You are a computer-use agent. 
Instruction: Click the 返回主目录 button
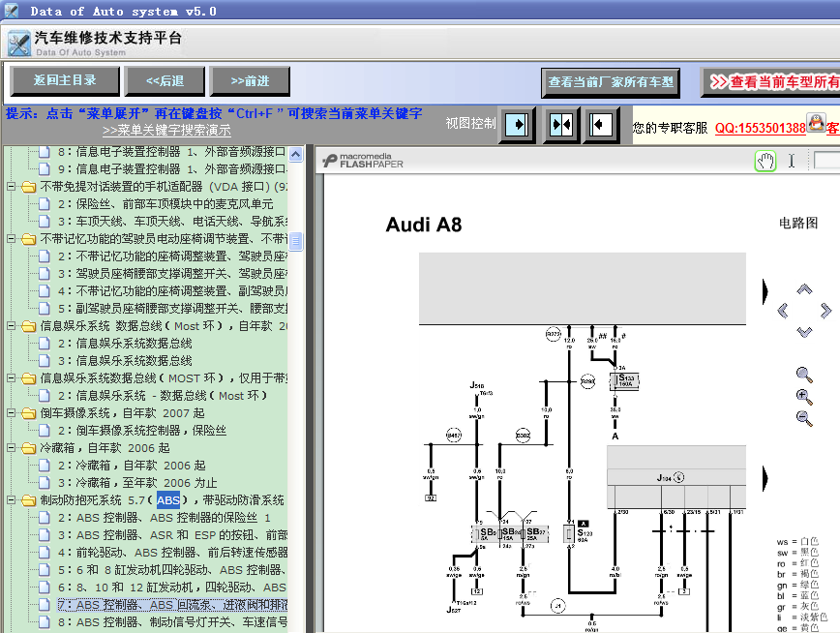click(65, 81)
